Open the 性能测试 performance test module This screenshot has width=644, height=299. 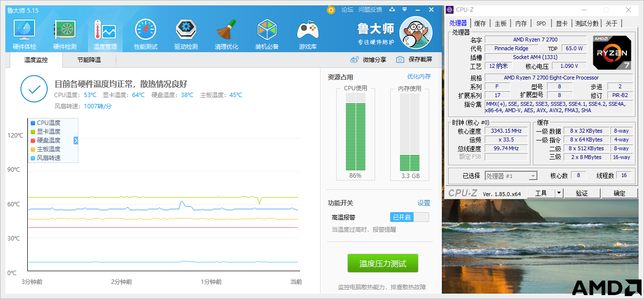(146, 35)
